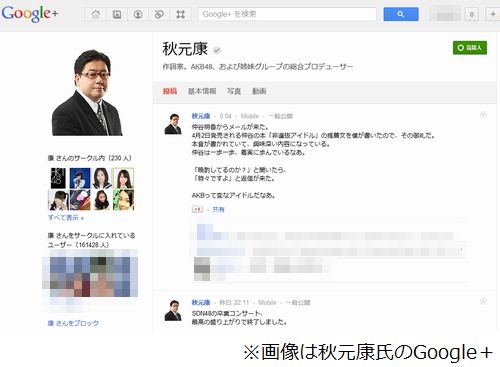Click the 共有 share link

[218, 209]
